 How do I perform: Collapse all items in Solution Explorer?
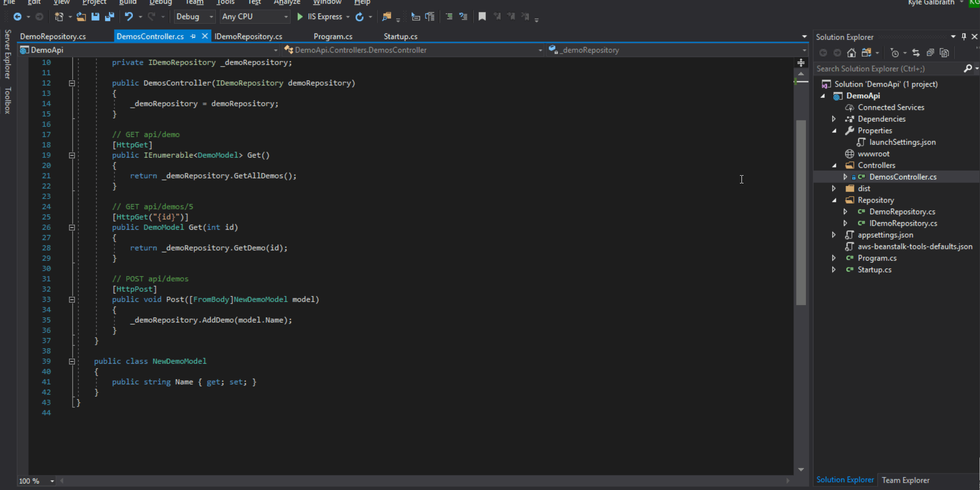[931, 52]
